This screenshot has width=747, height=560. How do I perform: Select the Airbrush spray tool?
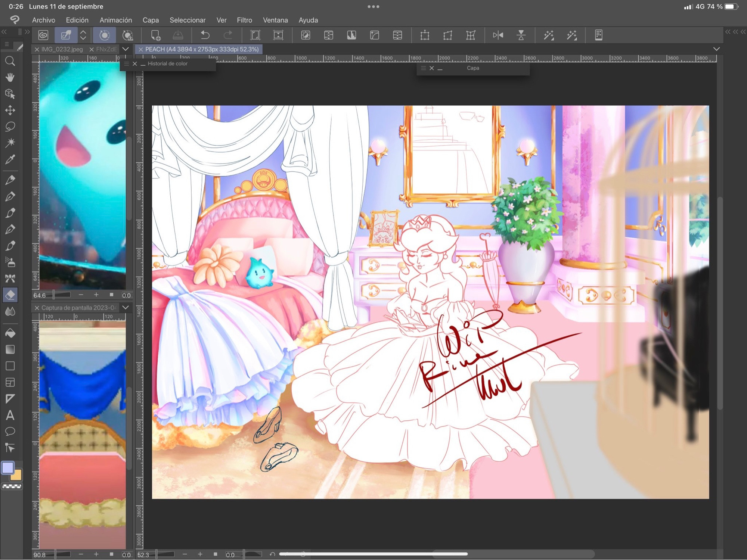[x=10, y=262]
